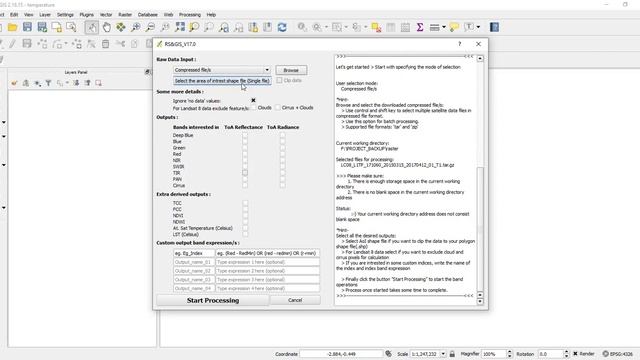Open the Plugins menu

click(x=87, y=15)
